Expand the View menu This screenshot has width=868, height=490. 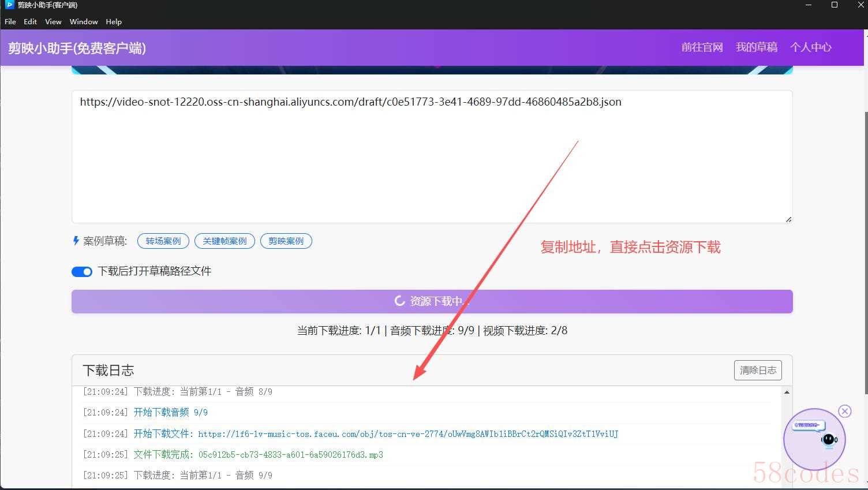[53, 21]
